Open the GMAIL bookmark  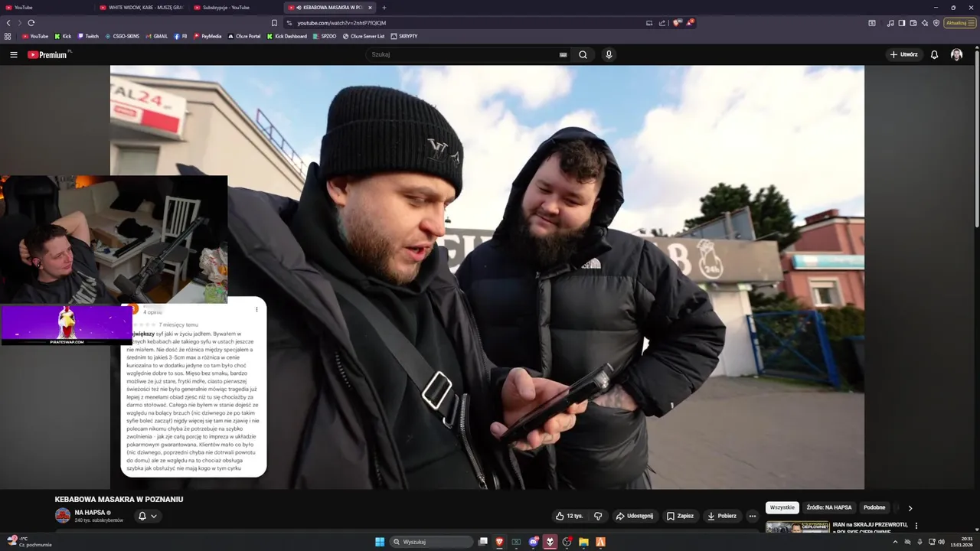point(156,36)
